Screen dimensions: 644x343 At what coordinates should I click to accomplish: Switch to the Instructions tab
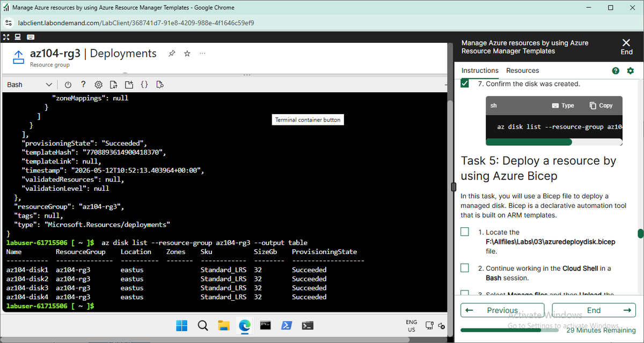tap(480, 71)
